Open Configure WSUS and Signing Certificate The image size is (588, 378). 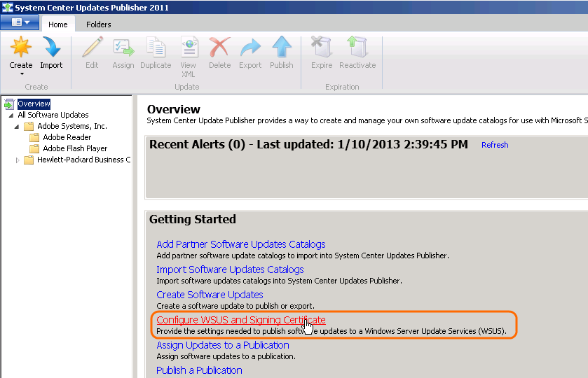point(240,320)
